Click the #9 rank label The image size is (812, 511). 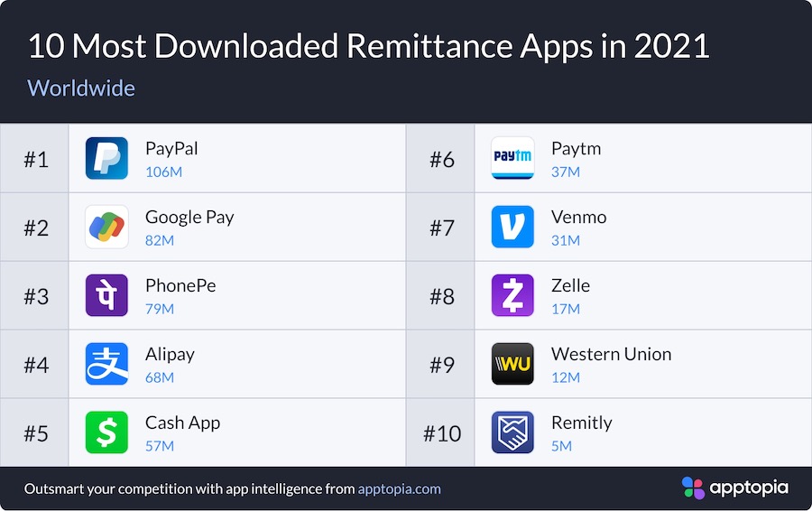(x=442, y=365)
